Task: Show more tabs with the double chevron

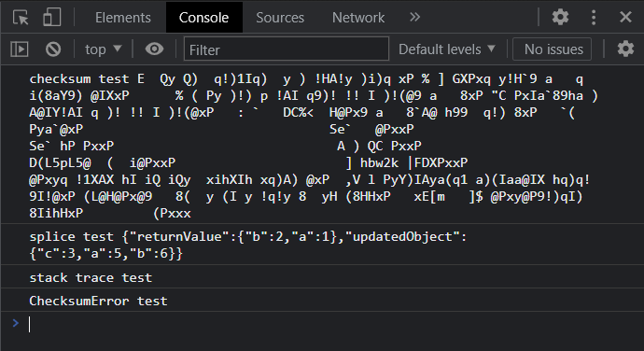Action: coord(414,17)
